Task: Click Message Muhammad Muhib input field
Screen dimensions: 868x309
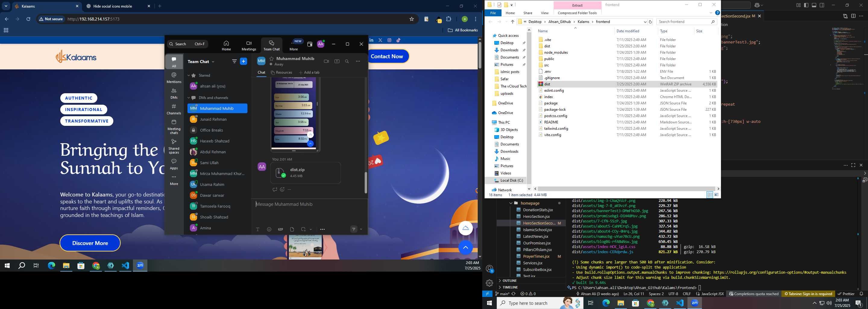Action: tap(309, 204)
